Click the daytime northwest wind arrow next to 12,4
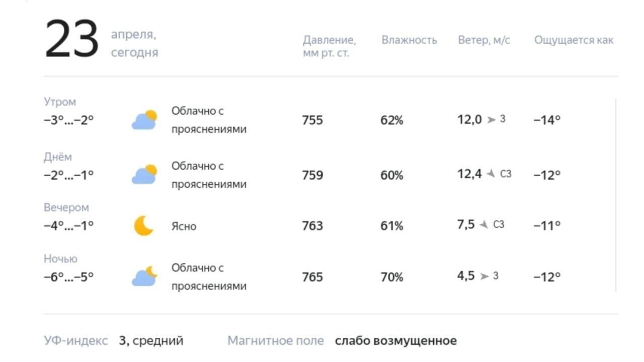The image size is (644, 362). pyautogui.click(x=491, y=174)
